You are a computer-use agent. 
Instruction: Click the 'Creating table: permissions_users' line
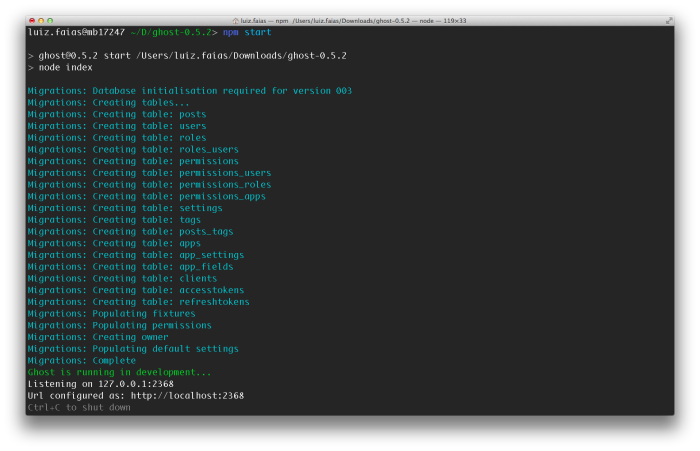[149, 173]
